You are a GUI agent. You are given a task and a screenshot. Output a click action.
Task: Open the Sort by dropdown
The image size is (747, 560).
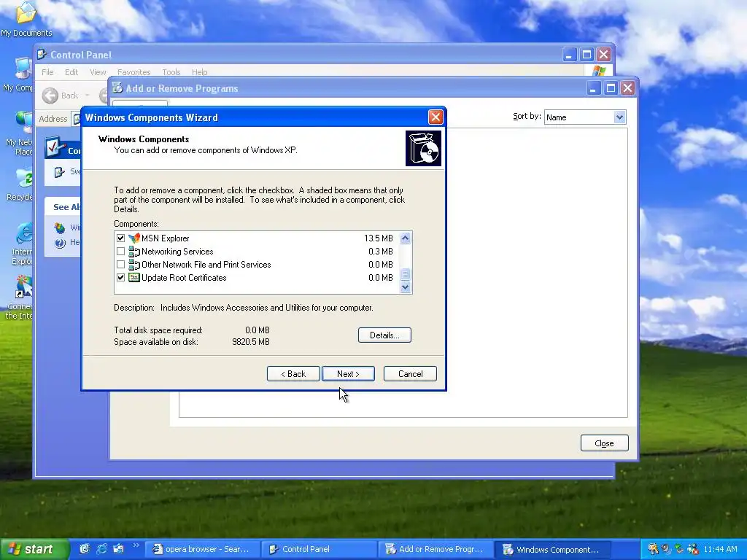tap(619, 117)
